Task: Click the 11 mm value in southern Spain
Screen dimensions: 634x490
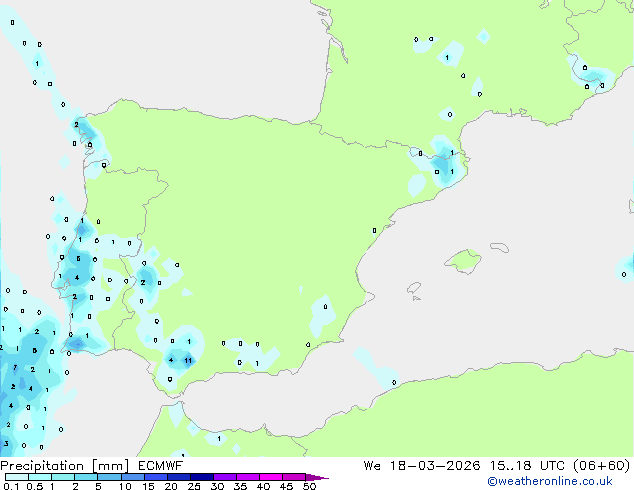Action: (x=188, y=360)
